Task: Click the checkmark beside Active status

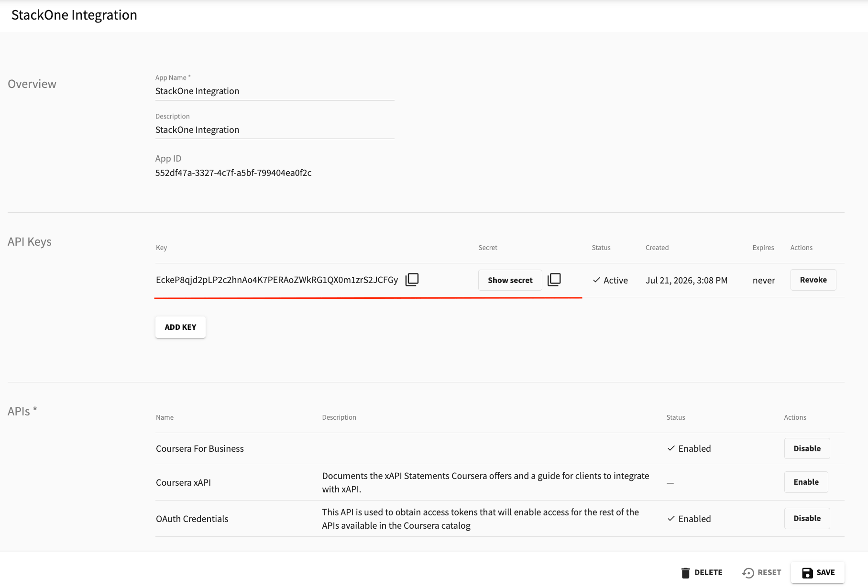Action: click(x=596, y=280)
